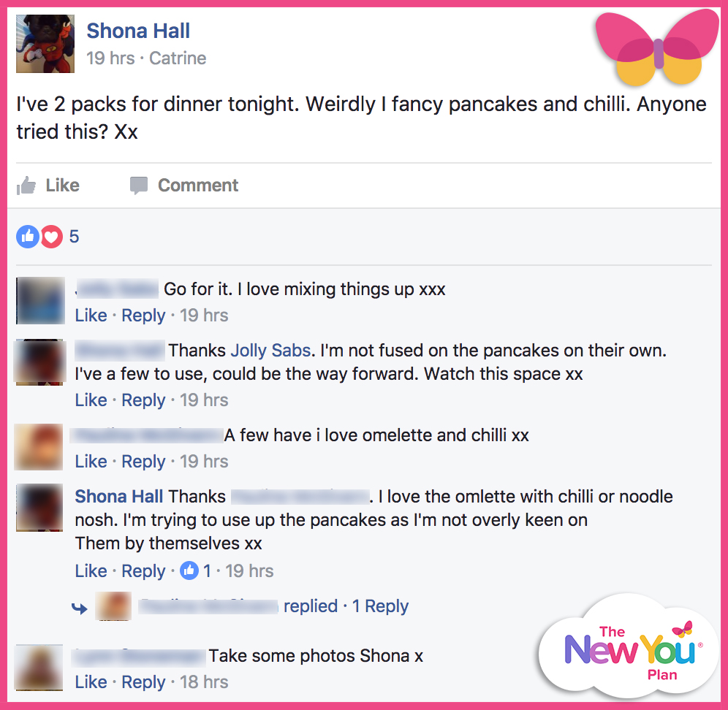This screenshot has height=710, width=728.
Task: Show who reacted via the 5 count
Action: click(75, 237)
